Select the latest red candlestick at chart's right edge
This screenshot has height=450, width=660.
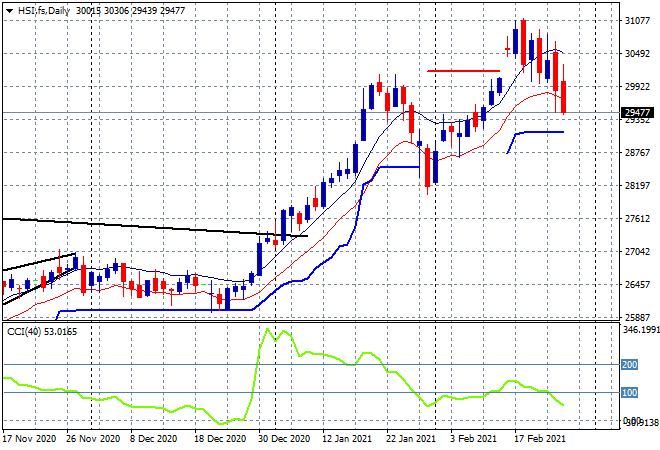[563, 96]
